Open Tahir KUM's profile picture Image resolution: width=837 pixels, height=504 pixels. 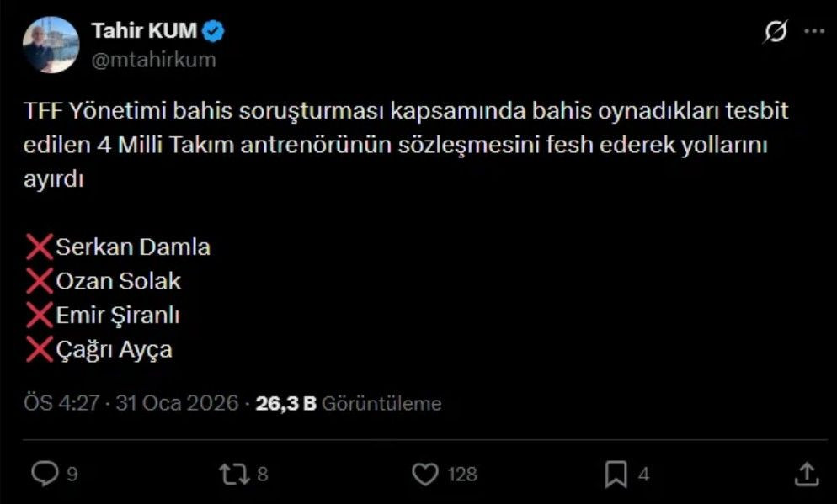[50, 40]
